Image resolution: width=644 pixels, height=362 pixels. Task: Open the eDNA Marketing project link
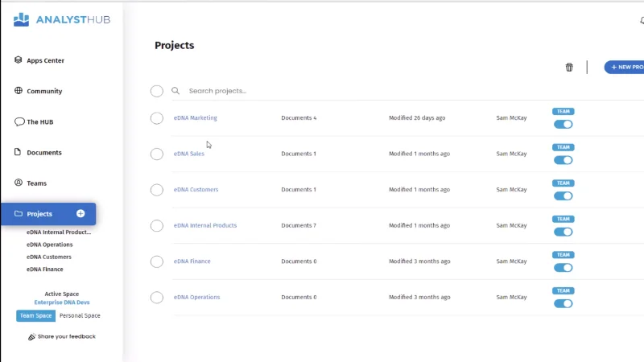tap(195, 117)
